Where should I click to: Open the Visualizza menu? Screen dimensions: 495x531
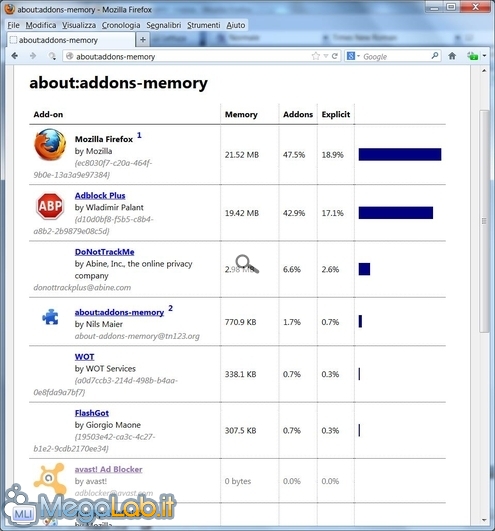[79, 25]
